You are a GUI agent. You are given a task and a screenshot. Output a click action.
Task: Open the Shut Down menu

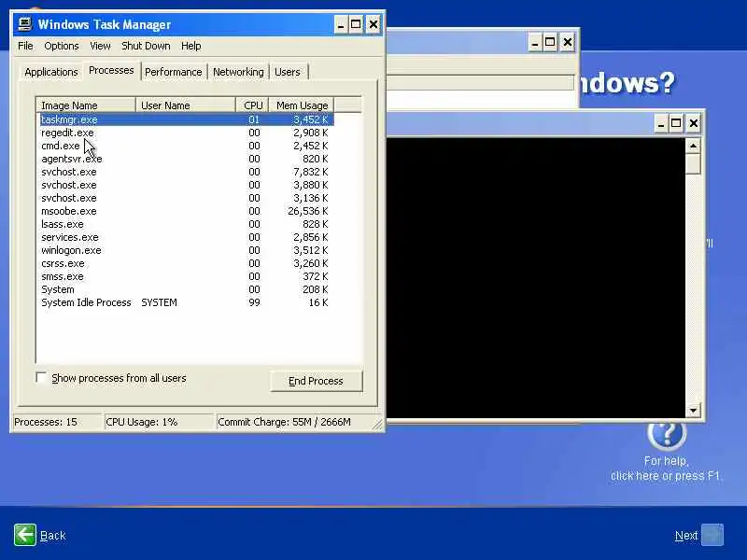[146, 46]
